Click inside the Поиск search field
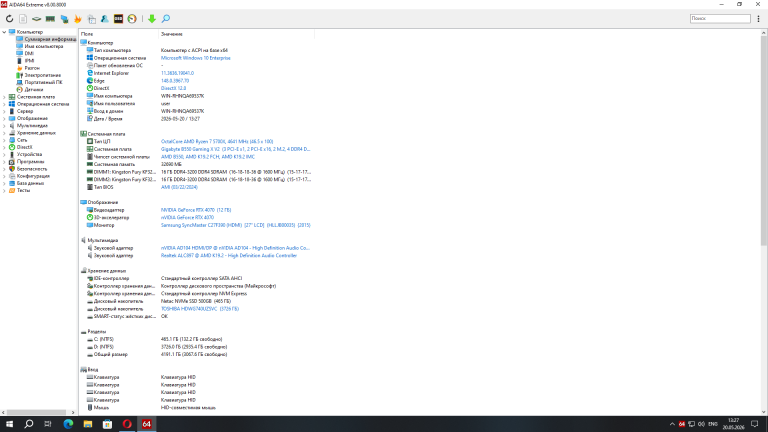 pyautogui.click(x=720, y=18)
